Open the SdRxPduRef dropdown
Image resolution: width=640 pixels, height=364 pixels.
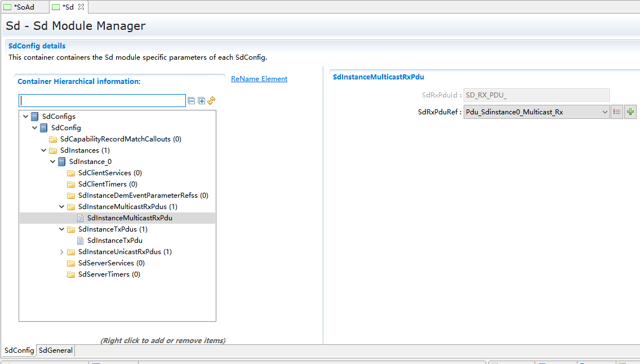(605, 112)
